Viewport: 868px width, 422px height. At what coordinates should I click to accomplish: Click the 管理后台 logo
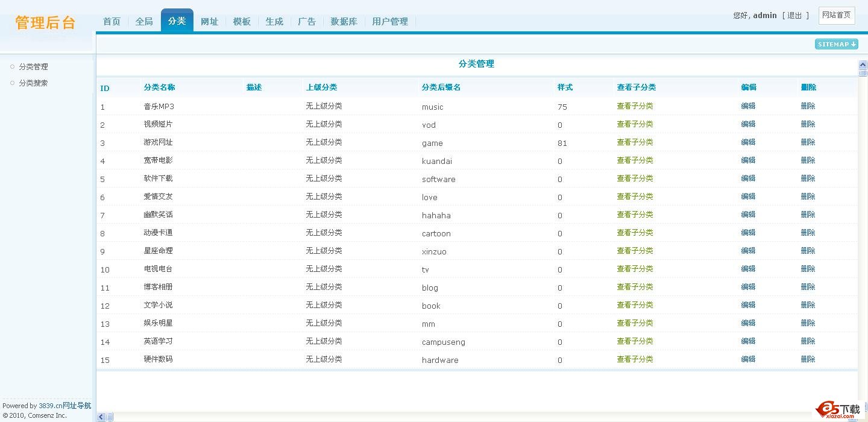(45, 23)
